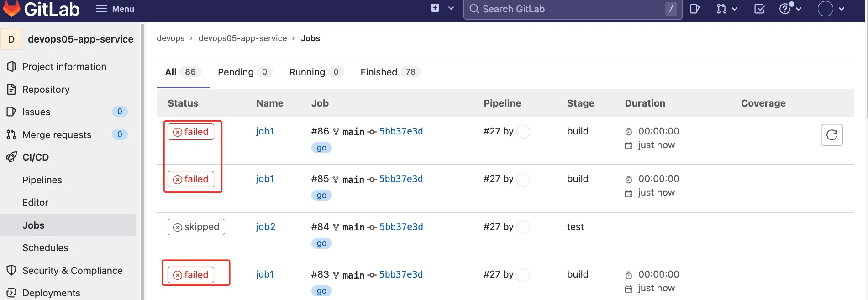Click the Merge requests sidebar icon
Screen dimensions: 868x300
[x=11, y=134]
